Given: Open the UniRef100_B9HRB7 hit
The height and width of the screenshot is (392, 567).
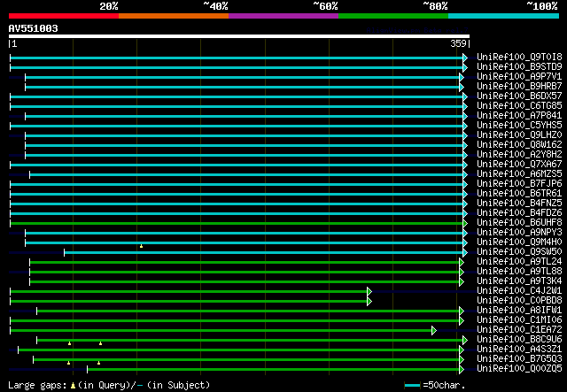Looking at the screenshot, I should coord(519,87).
